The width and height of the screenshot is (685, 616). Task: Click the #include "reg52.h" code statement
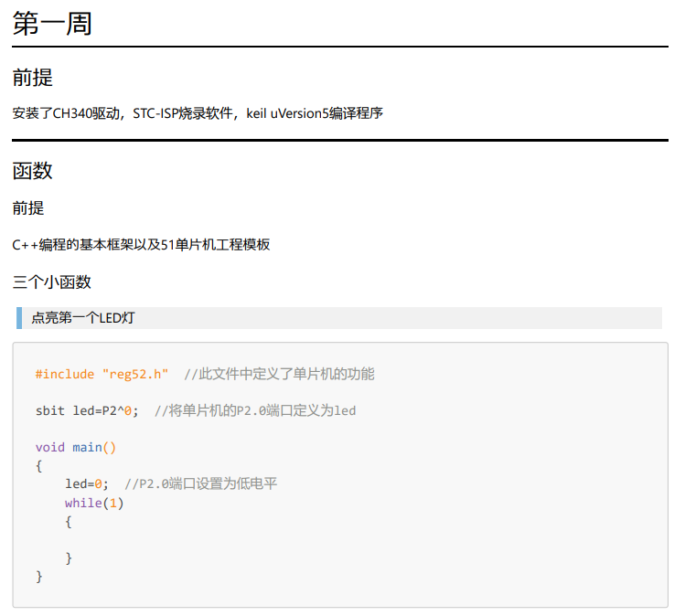pos(102,374)
